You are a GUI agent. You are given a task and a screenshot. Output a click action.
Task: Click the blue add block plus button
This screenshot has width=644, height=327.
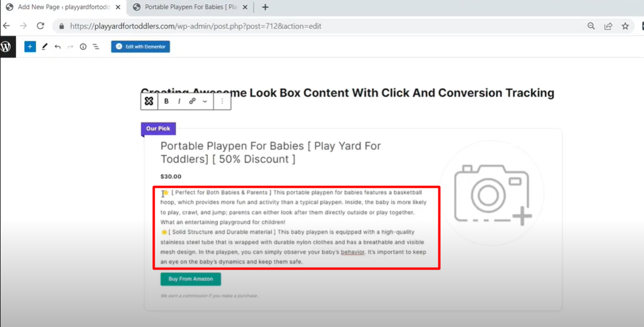30,47
